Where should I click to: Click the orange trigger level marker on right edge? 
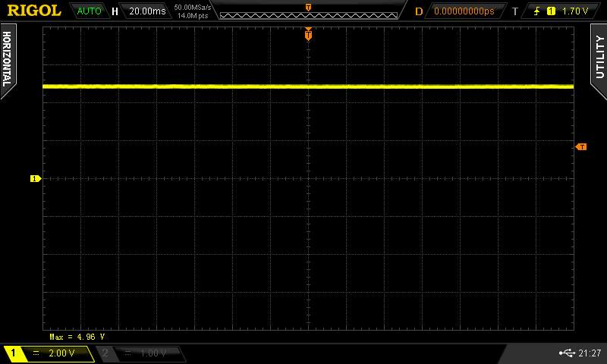(x=581, y=146)
